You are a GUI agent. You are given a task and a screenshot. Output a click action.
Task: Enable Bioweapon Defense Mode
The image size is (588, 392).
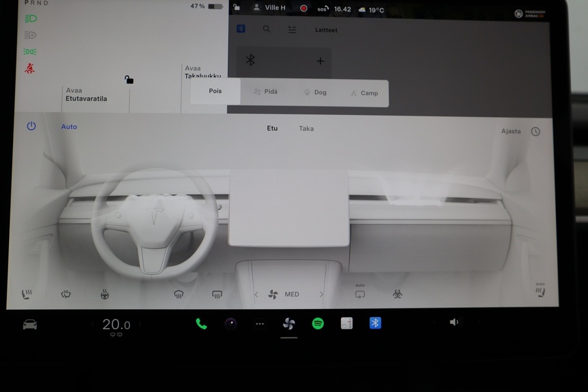(x=397, y=294)
